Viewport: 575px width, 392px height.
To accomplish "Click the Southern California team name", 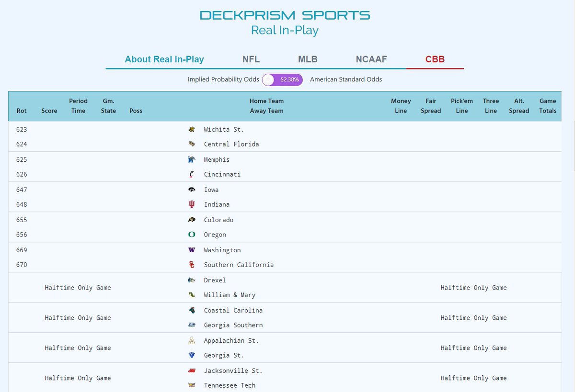I will coord(239,265).
